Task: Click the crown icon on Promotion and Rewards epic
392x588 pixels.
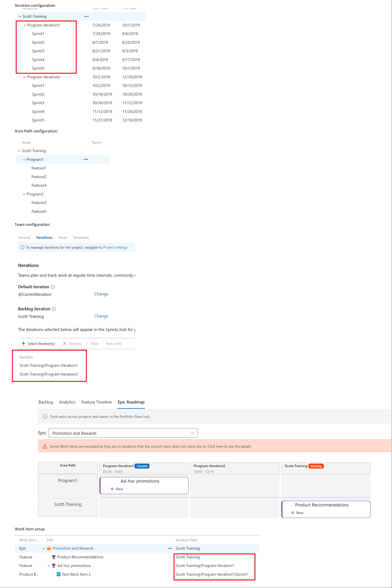Action: click(49, 548)
